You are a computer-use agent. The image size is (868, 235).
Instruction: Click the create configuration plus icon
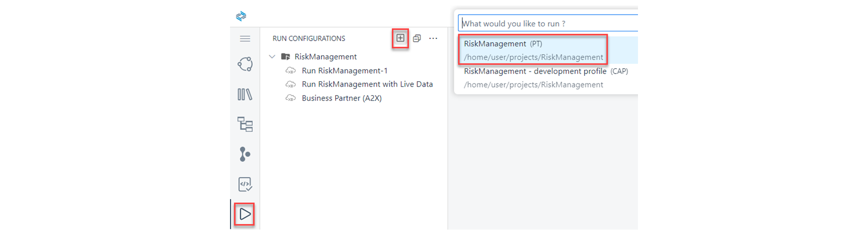(x=400, y=38)
